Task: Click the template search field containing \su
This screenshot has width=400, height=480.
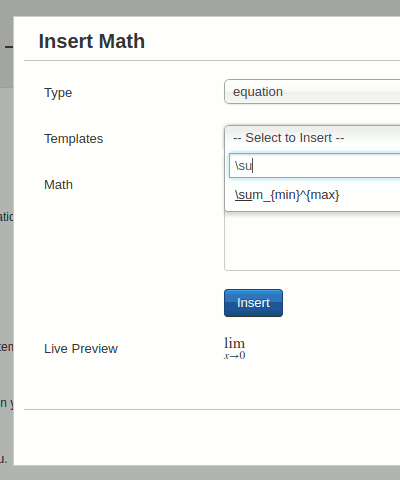Action: (315, 166)
